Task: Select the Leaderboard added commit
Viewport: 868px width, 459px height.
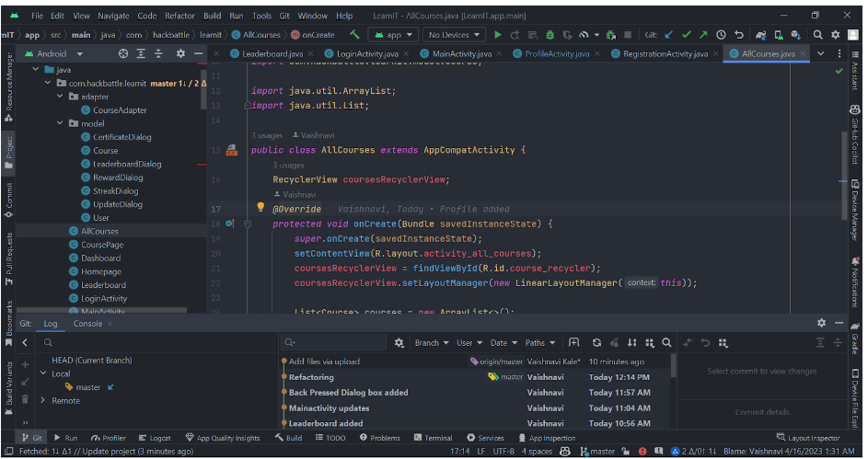Action: 476,423
